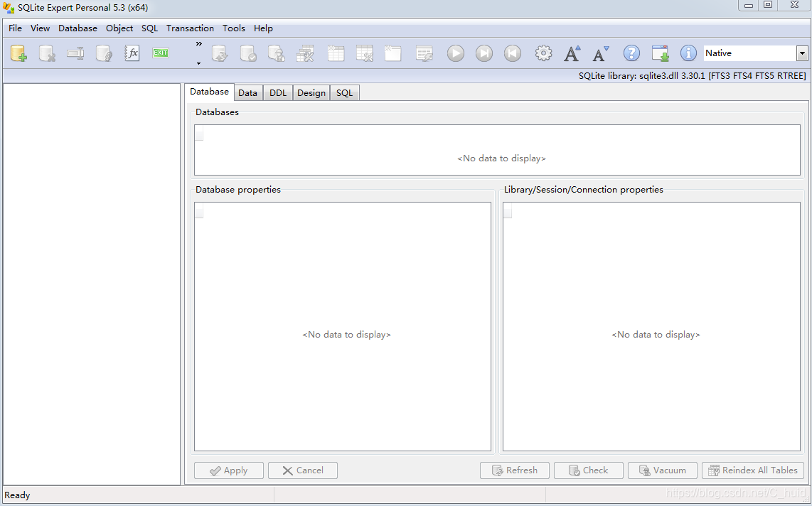Viewport: 812px width, 506px height.
Task: Click the Rename Database toolbar icon
Action: click(75, 53)
